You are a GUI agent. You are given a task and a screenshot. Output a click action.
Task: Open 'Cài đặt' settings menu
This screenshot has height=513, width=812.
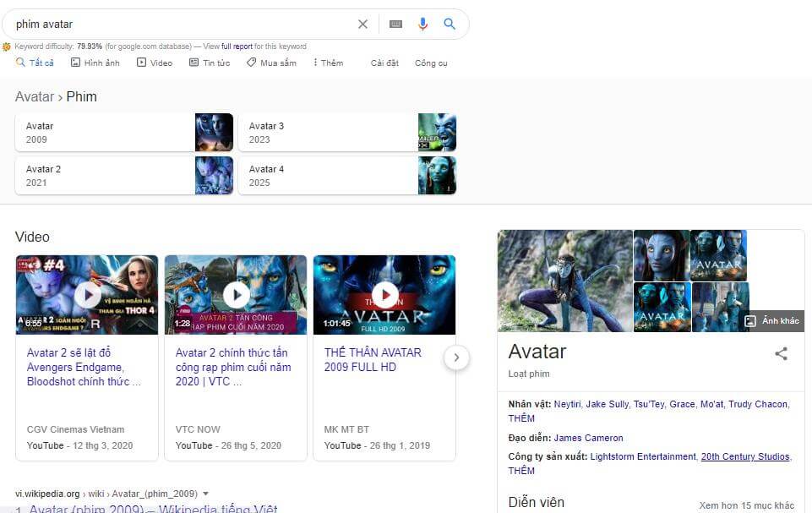coord(384,63)
